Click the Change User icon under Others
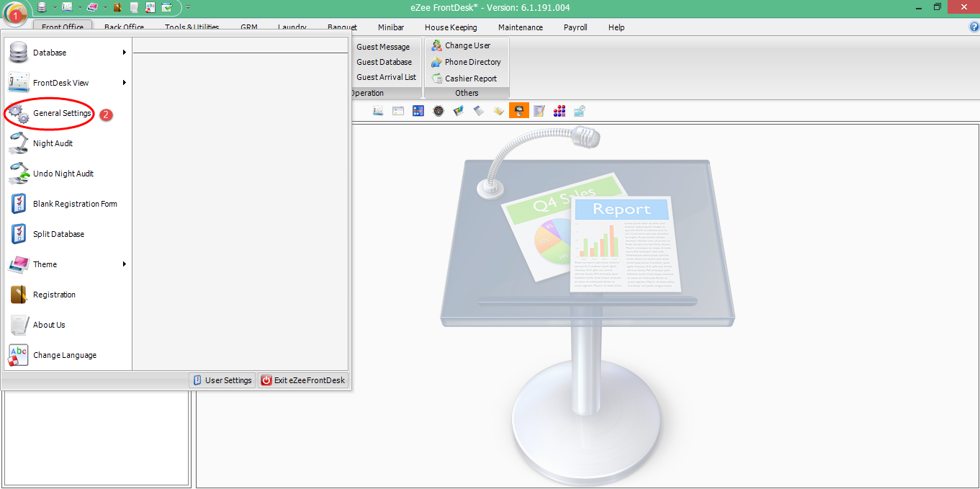This screenshot has width=980, height=489. coord(435,45)
